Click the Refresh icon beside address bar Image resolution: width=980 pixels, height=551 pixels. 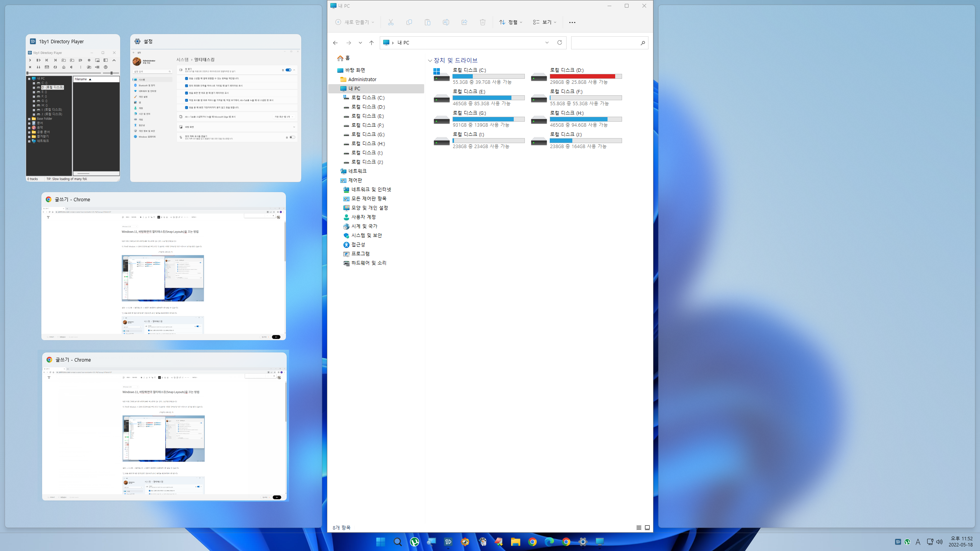[x=559, y=42]
